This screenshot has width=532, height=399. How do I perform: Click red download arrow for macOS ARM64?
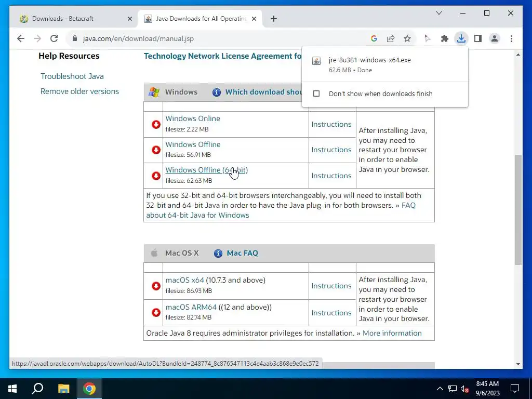[156, 312]
